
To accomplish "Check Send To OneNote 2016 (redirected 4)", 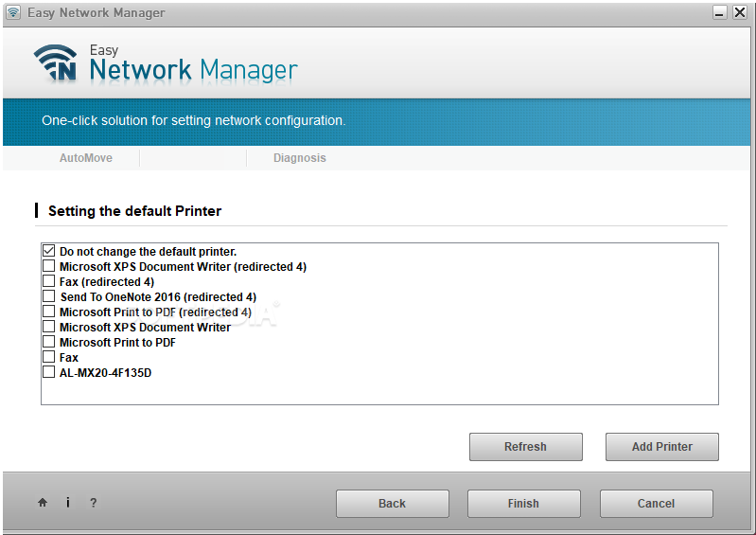I will pos(48,296).
